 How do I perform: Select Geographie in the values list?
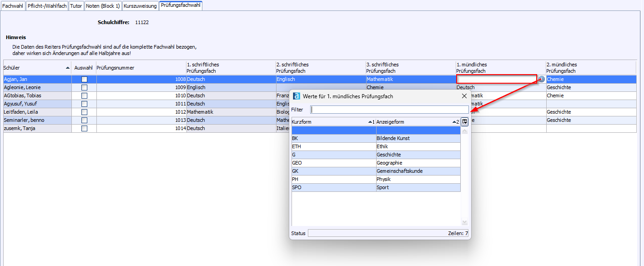[x=389, y=163]
